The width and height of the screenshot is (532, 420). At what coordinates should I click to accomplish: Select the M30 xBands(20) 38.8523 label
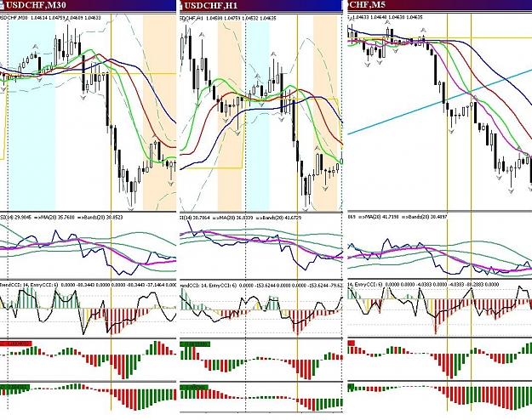click(100, 218)
